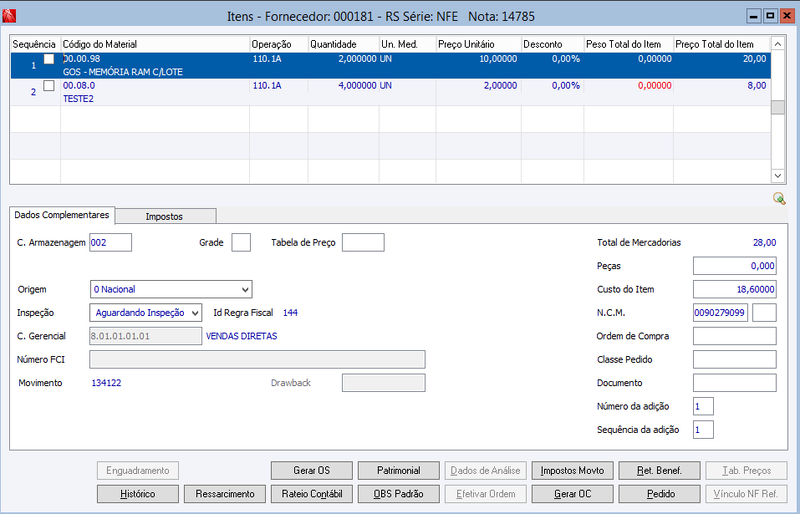800x514 pixels.
Task: Click the grid scroll down arrow
Action: pos(778,176)
